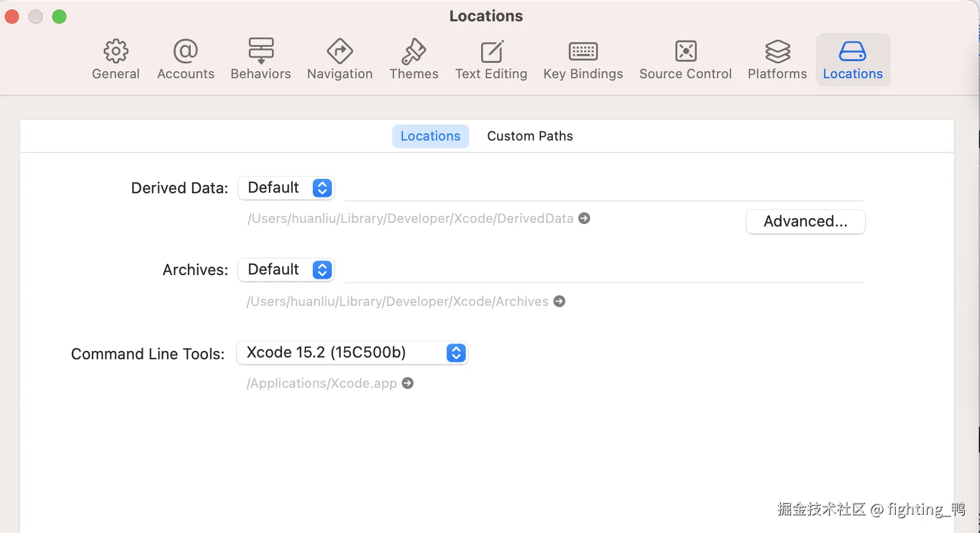980x533 pixels.
Task: Open the Archives location dropdown
Action: pos(286,270)
